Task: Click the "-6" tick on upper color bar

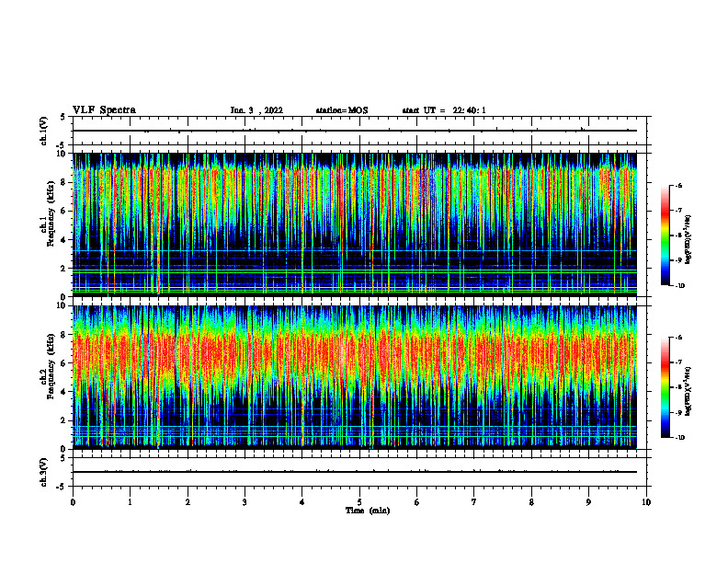Action: (678, 186)
